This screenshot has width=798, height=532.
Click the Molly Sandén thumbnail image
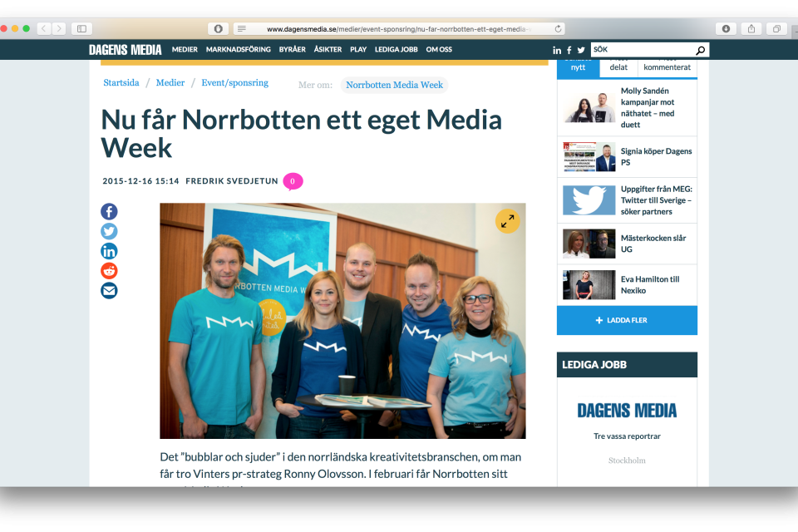pos(589,107)
